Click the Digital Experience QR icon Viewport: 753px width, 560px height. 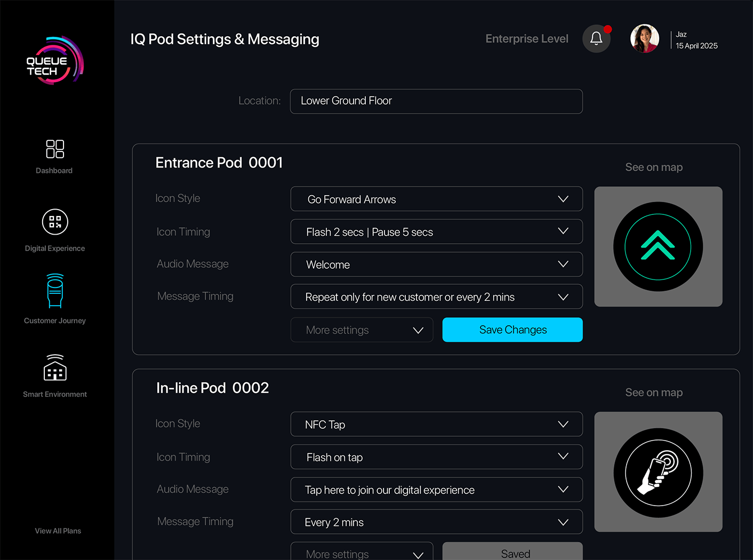(x=55, y=222)
